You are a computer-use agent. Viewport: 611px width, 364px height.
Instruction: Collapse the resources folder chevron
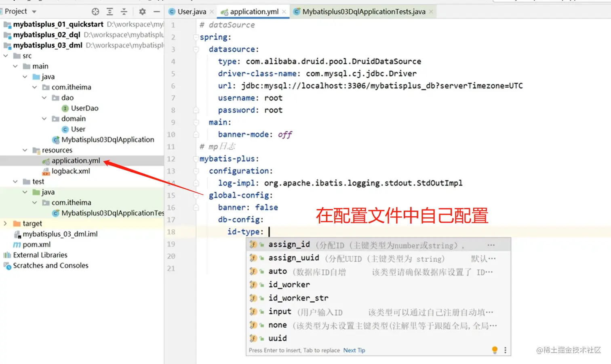25,150
